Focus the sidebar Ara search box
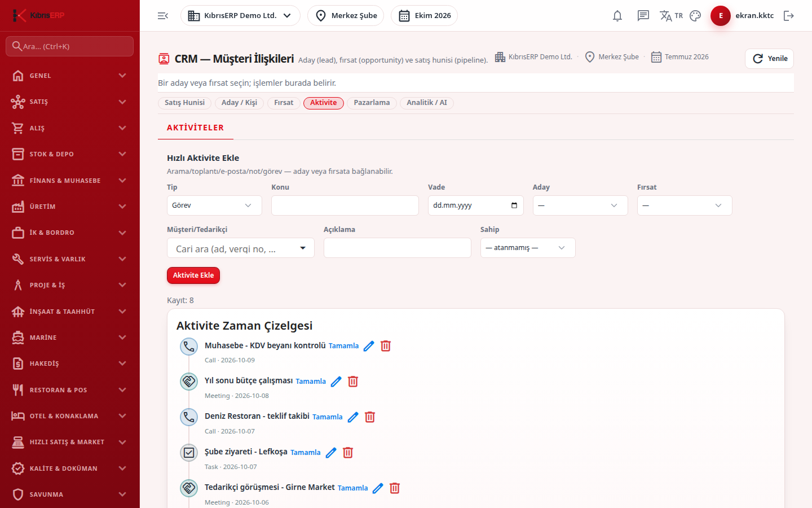Screen dimensions: 812x508 click(x=70, y=46)
